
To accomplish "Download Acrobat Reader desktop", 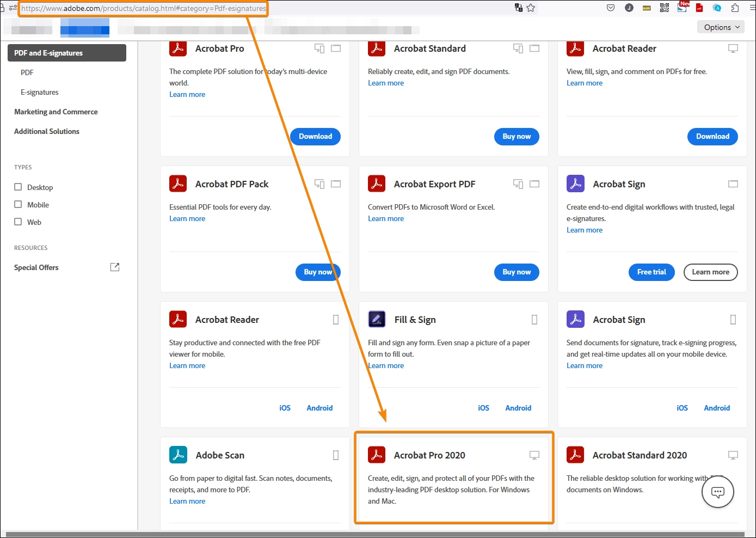I will (x=713, y=136).
